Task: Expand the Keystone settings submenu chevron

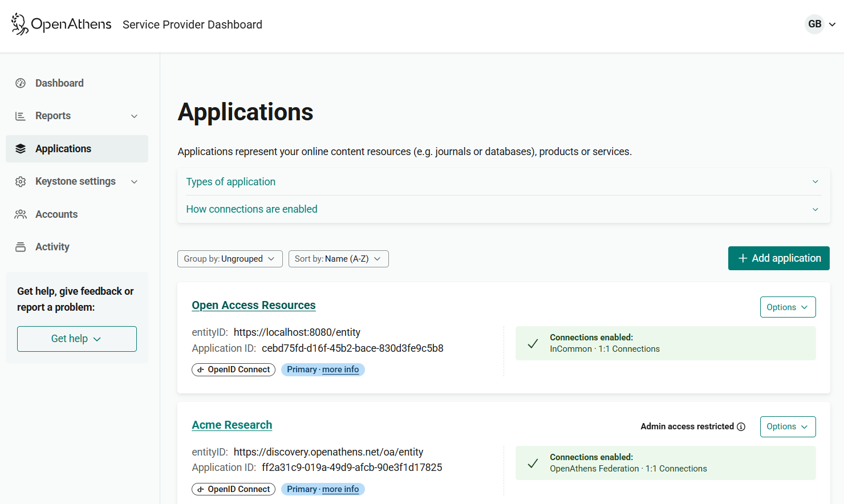Action: click(135, 182)
